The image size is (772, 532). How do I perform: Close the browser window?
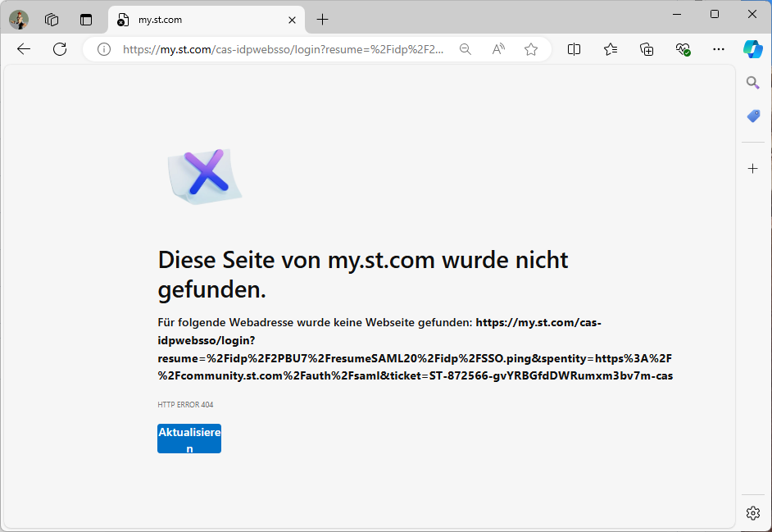click(x=752, y=14)
